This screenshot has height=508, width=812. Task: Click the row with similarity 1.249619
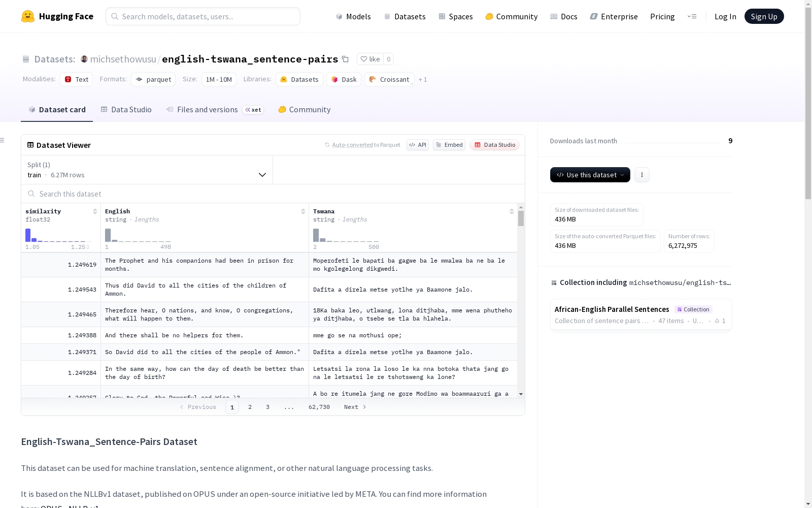coord(269,265)
